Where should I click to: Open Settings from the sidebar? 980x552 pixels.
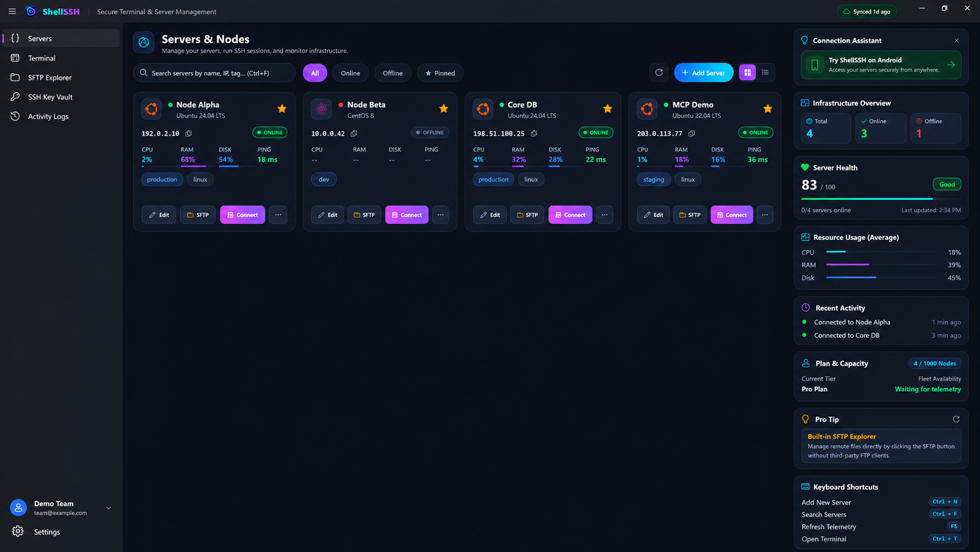click(61, 531)
